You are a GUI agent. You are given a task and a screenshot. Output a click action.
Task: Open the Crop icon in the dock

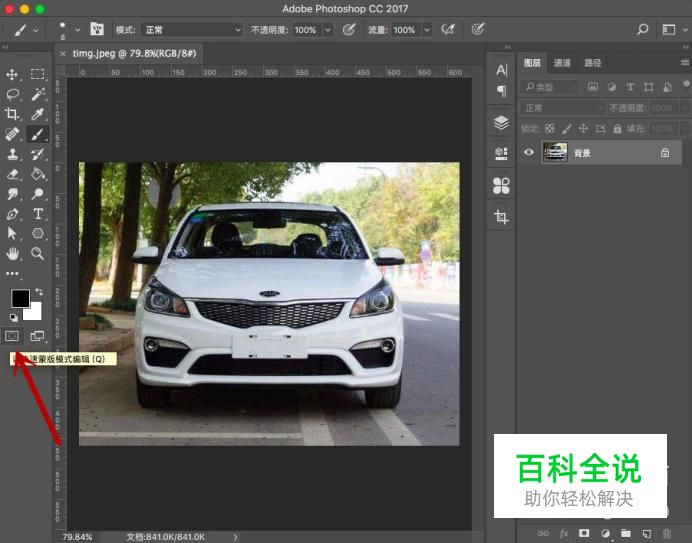(501, 217)
